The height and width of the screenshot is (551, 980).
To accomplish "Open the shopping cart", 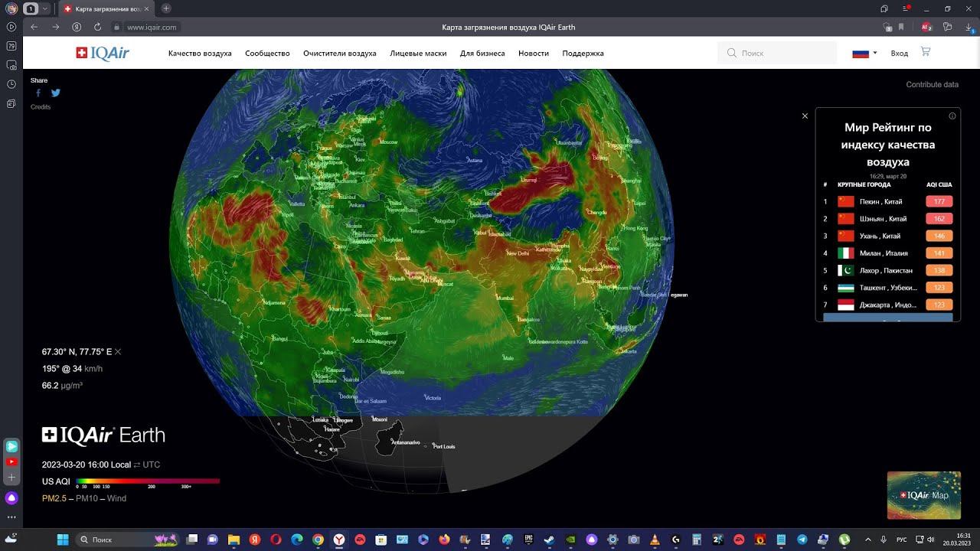I will [926, 52].
